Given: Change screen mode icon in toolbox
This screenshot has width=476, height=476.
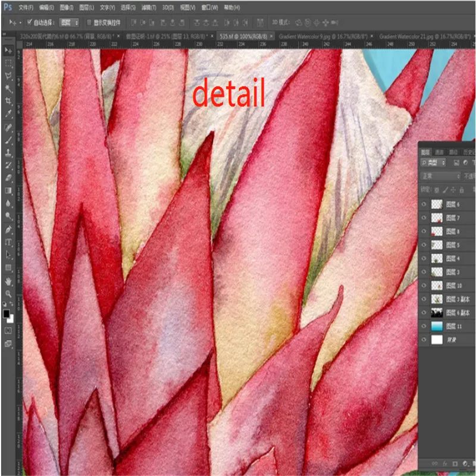Looking at the screenshot, I should (x=8, y=344).
